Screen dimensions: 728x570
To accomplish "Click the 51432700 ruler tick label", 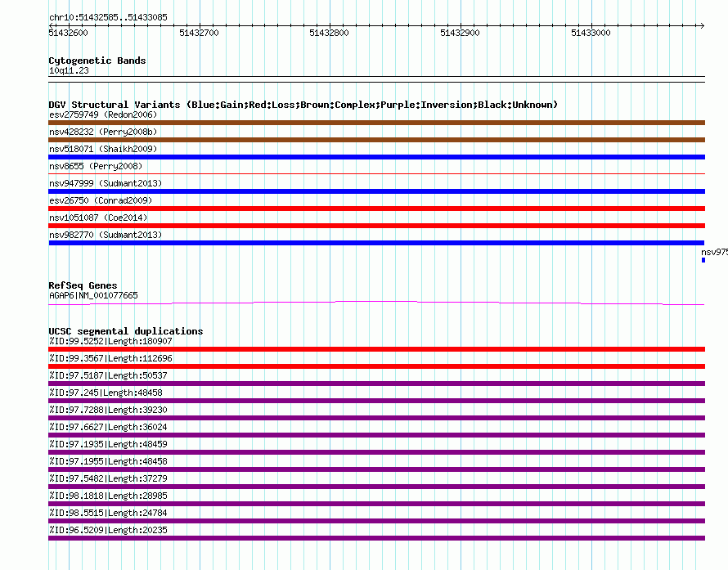I will [x=199, y=33].
